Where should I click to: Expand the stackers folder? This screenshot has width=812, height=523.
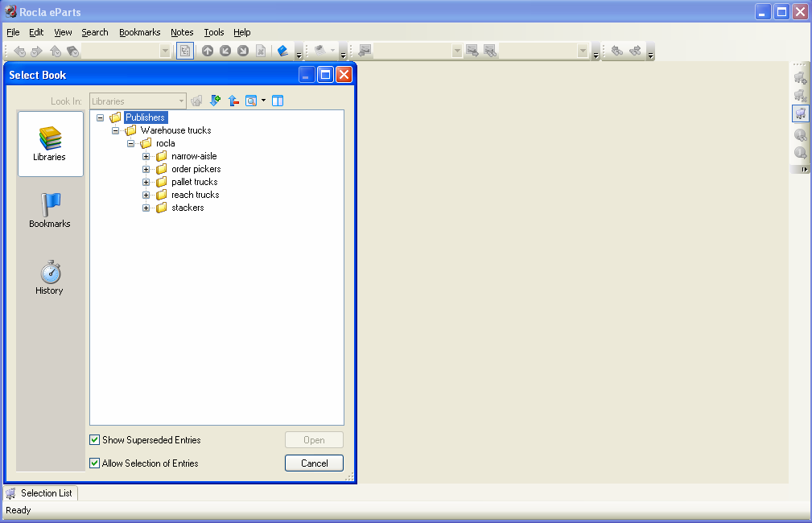[146, 208]
